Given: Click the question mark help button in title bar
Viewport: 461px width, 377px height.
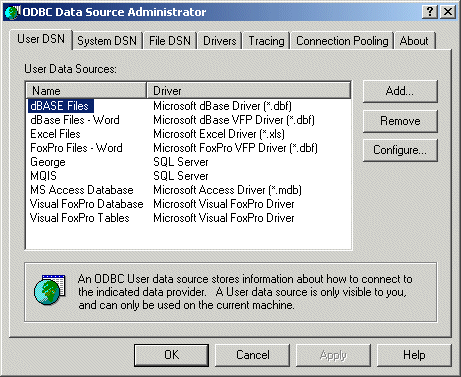Looking at the screenshot, I should click(x=430, y=12).
